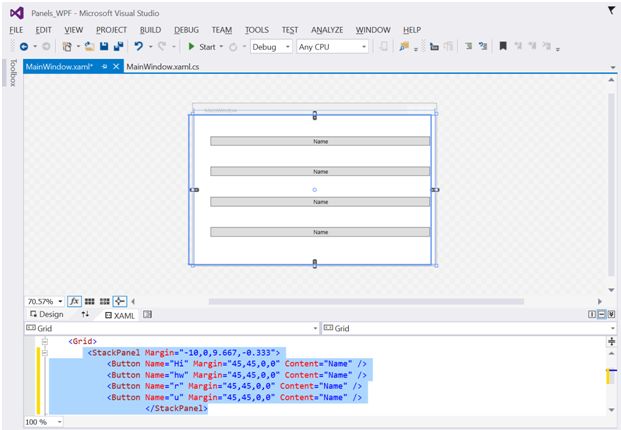Open the TOOLS menu
The height and width of the screenshot is (430, 621).
pyautogui.click(x=257, y=30)
